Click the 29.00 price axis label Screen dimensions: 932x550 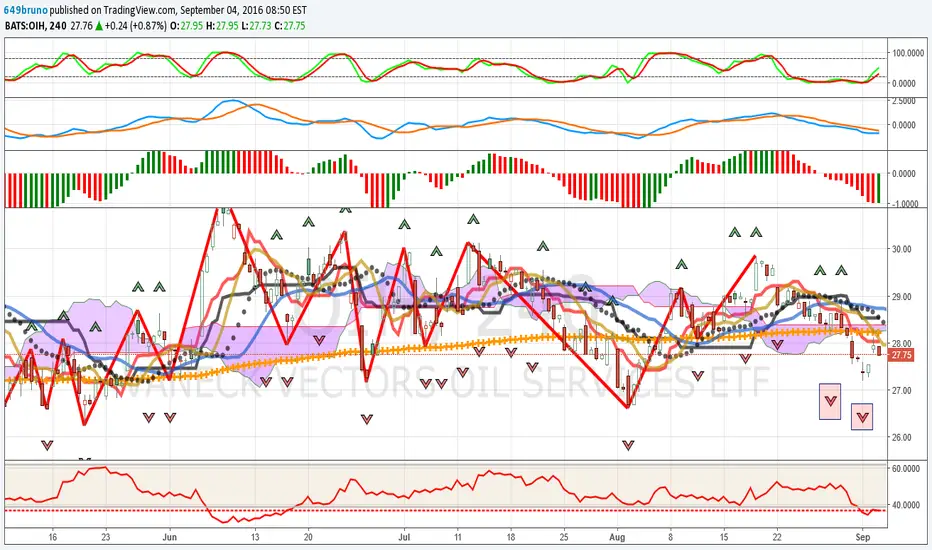[x=902, y=296]
